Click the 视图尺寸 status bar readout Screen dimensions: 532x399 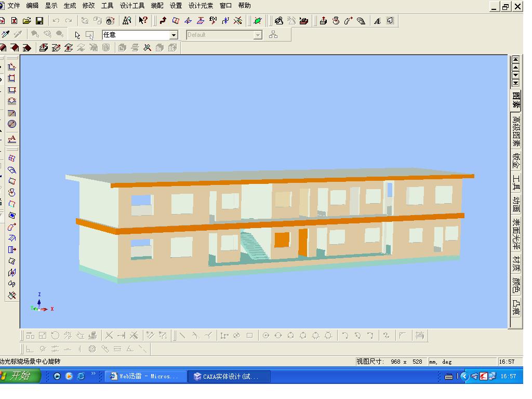[390, 362]
